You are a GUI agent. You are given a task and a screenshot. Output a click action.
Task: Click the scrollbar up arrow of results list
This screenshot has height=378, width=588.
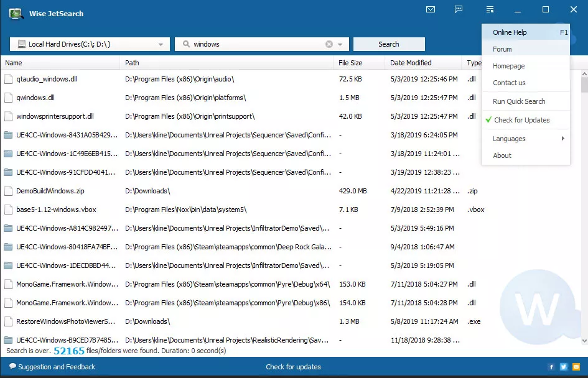click(x=584, y=74)
